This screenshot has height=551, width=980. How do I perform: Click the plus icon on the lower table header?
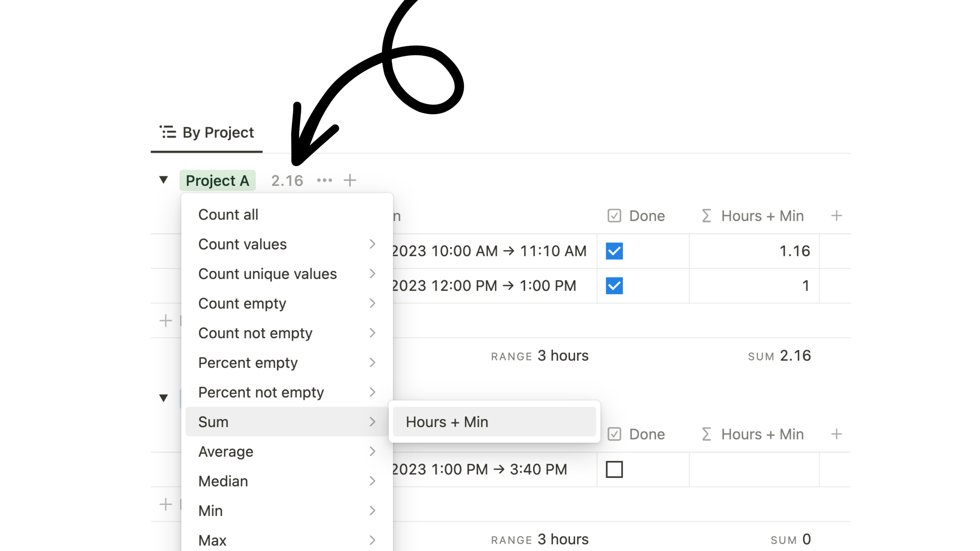click(x=836, y=434)
